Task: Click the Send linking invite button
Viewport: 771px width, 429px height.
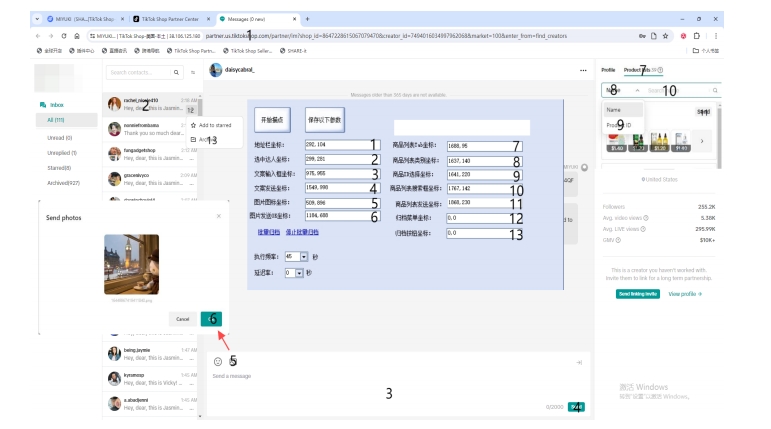Action: point(638,294)
